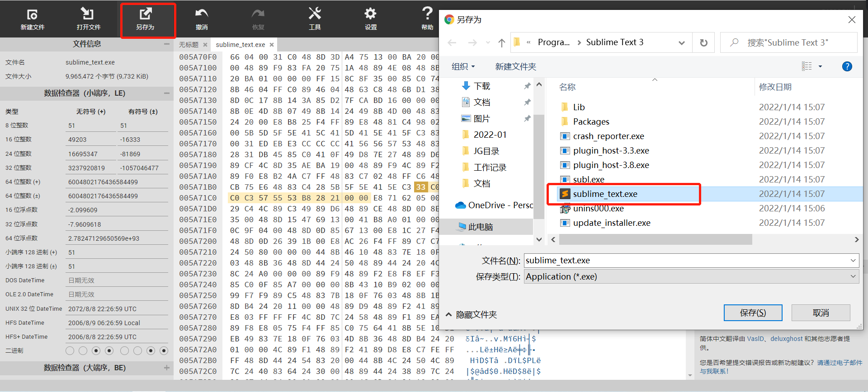This screenshot has height=392, width=868.
Task: Open the VasID translator link
Action: [755, 338]
